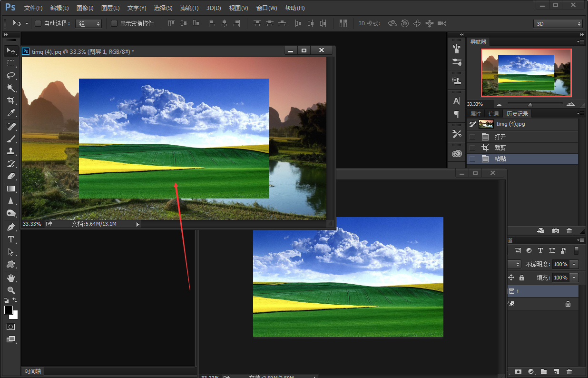Select the Pen tool
The height and width of the screenshot is (378, 588).
click(10, 227)
